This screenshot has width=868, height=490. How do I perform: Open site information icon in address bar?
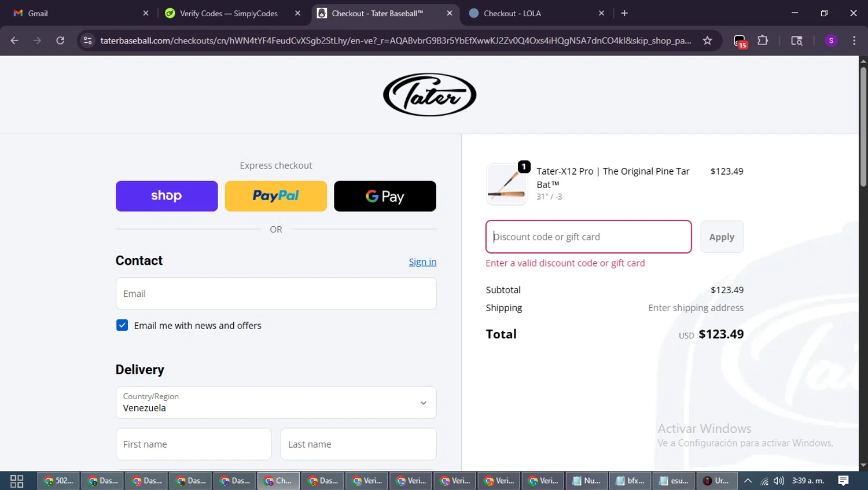click(87, 40)
